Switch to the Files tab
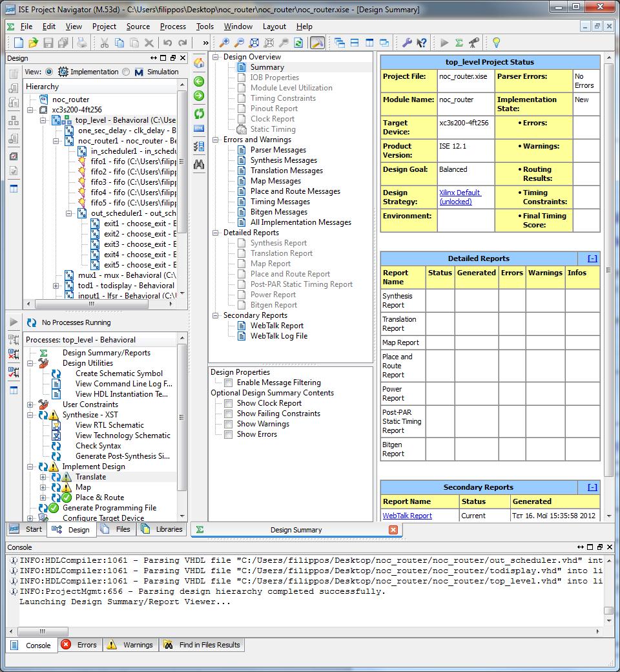This screenshot has height=672, width=620. point(117,529)
